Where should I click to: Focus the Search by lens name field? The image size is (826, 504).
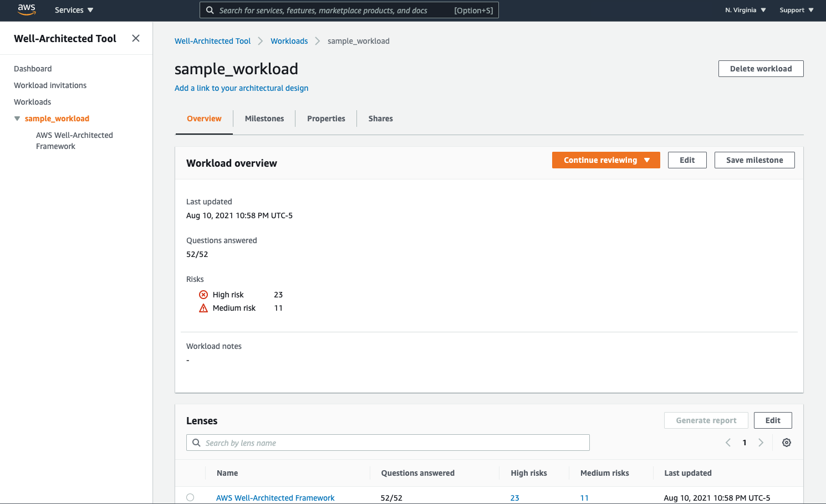coord(388,443)
